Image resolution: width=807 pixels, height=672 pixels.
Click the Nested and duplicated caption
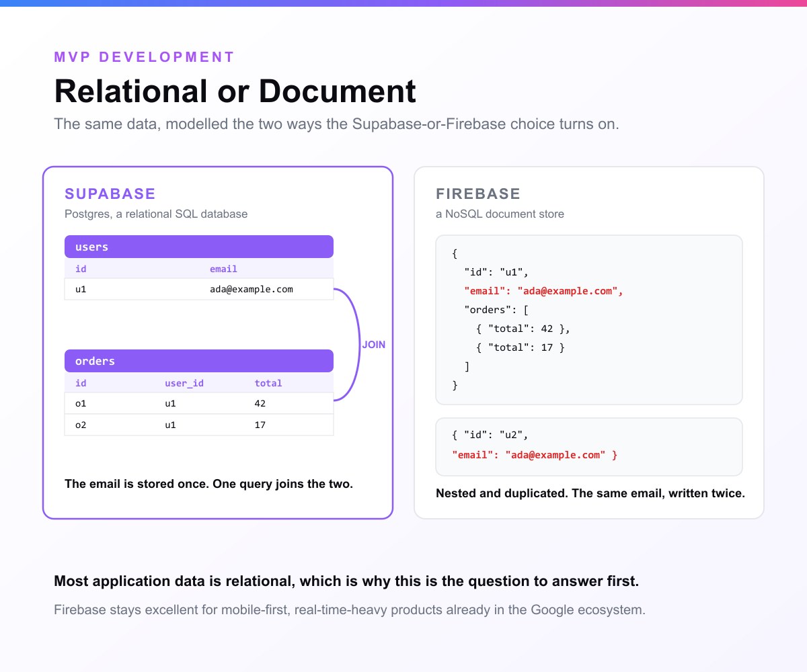pos(590,493)
